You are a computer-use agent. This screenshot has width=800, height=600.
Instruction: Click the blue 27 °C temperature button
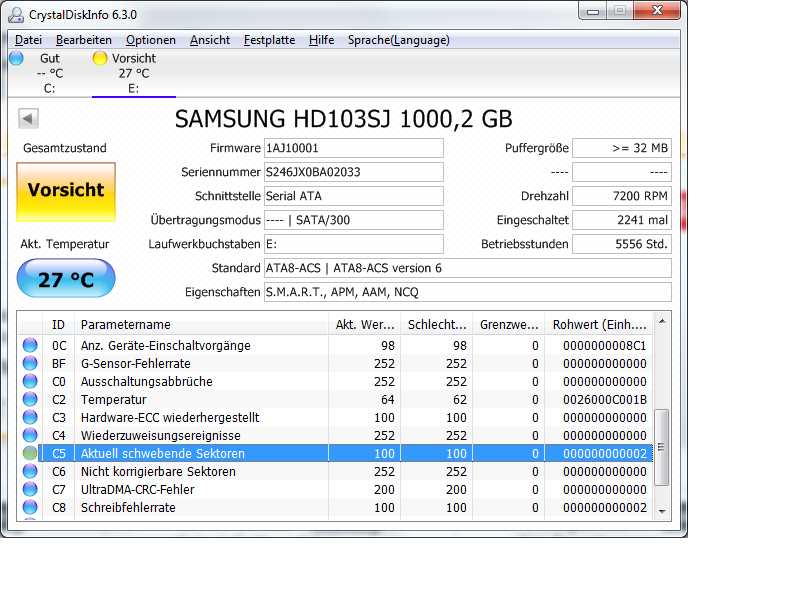coord(66,279)
